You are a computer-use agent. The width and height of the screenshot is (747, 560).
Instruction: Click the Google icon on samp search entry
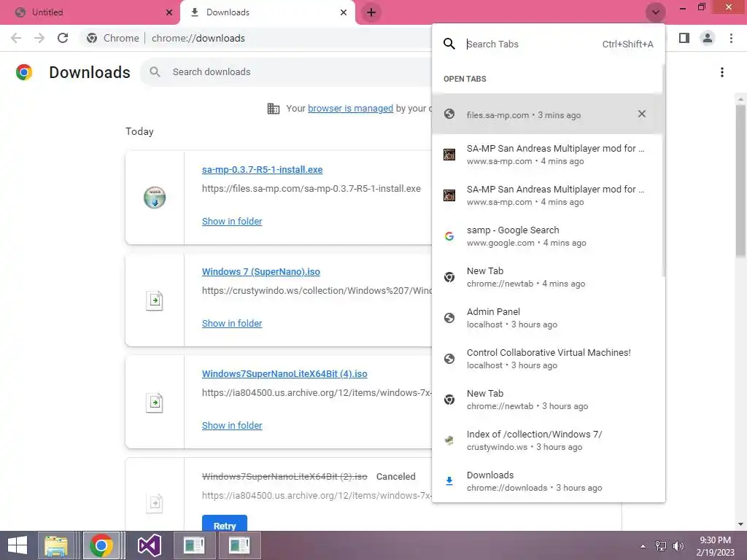point(449,236)
